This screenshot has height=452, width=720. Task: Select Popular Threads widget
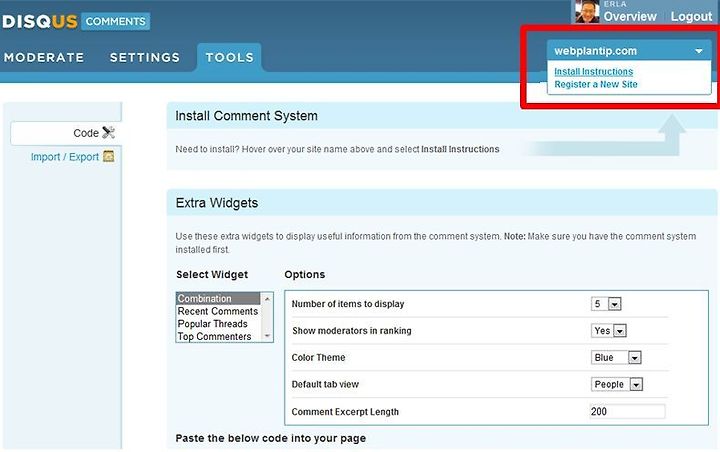click(x=218, y=324)
